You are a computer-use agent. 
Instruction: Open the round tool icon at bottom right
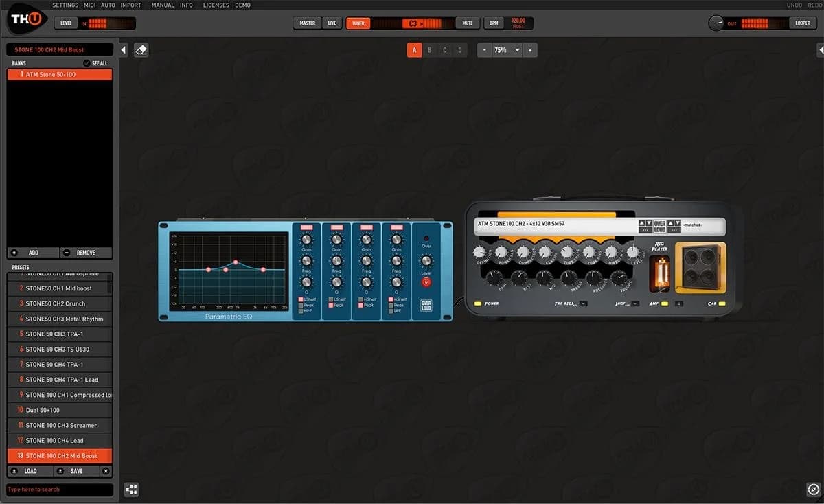(813, 489)
